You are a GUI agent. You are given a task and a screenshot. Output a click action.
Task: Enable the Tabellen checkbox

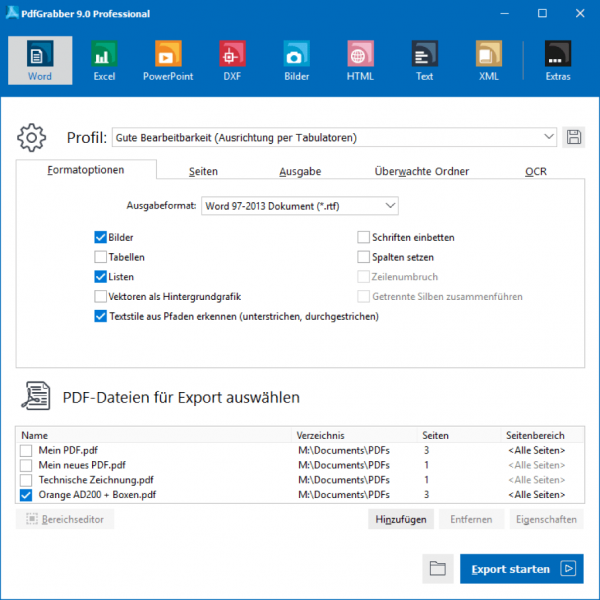coord(100,257)
